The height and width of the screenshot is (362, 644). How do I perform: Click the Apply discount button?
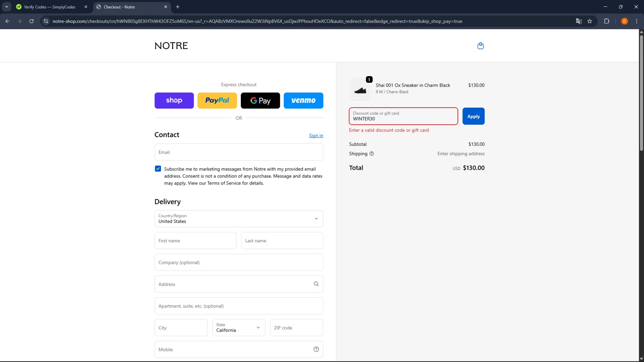(474, 116)
